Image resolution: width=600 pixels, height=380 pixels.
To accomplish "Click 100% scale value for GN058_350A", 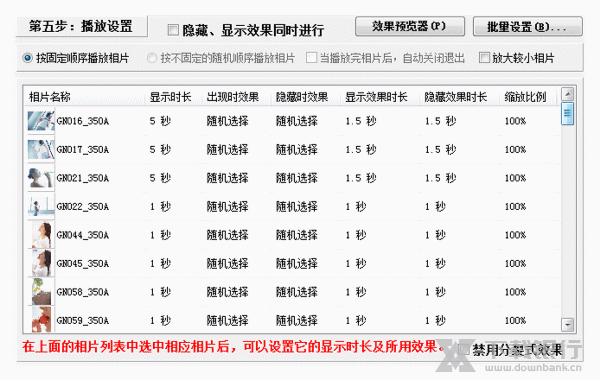I will (515, 292).
